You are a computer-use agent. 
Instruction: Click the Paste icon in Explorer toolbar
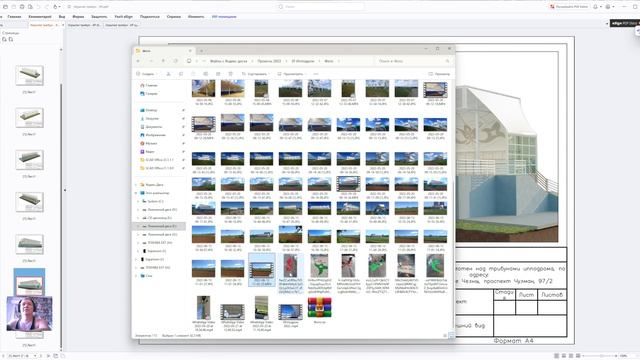(x=193, y=74)
